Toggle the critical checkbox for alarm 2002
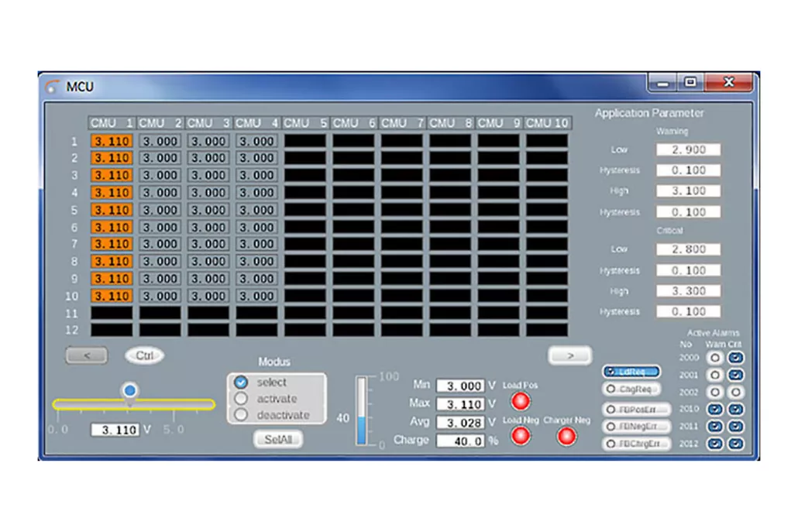Screen dimensions: 798x532 735,392
